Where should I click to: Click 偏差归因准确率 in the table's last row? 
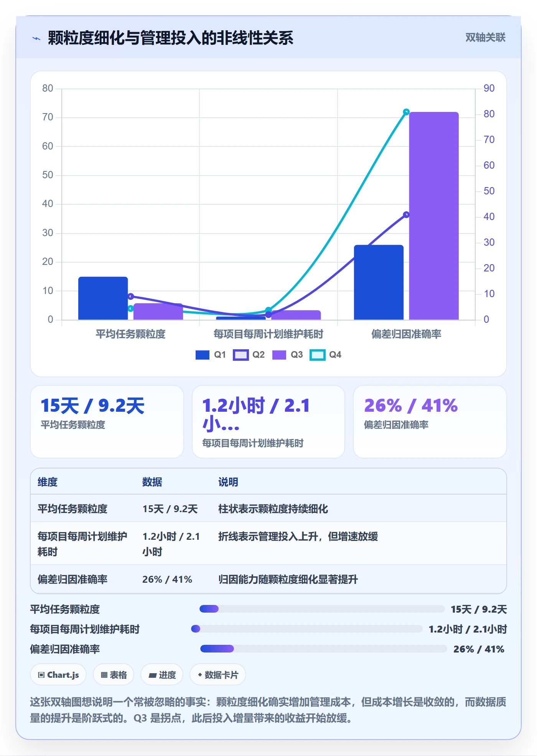pos(72,579)
